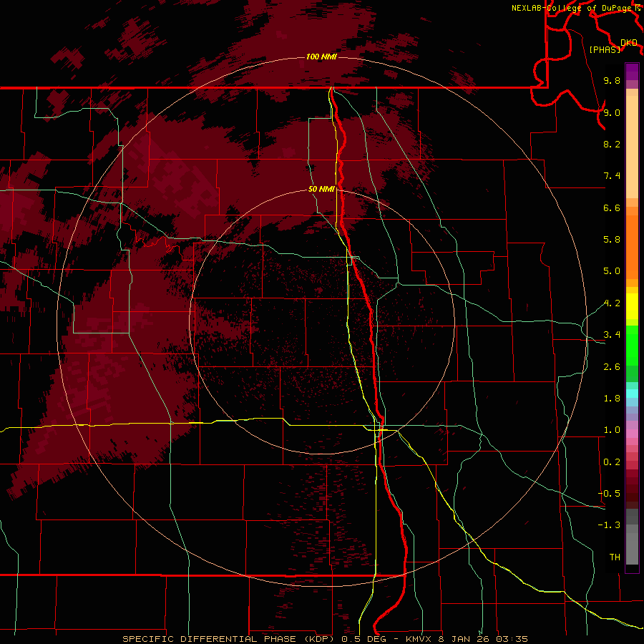Click the 5.0 value on the scale
Image resolution: width=644 pixels, height=644 pixels.
[x=612, y=271]
